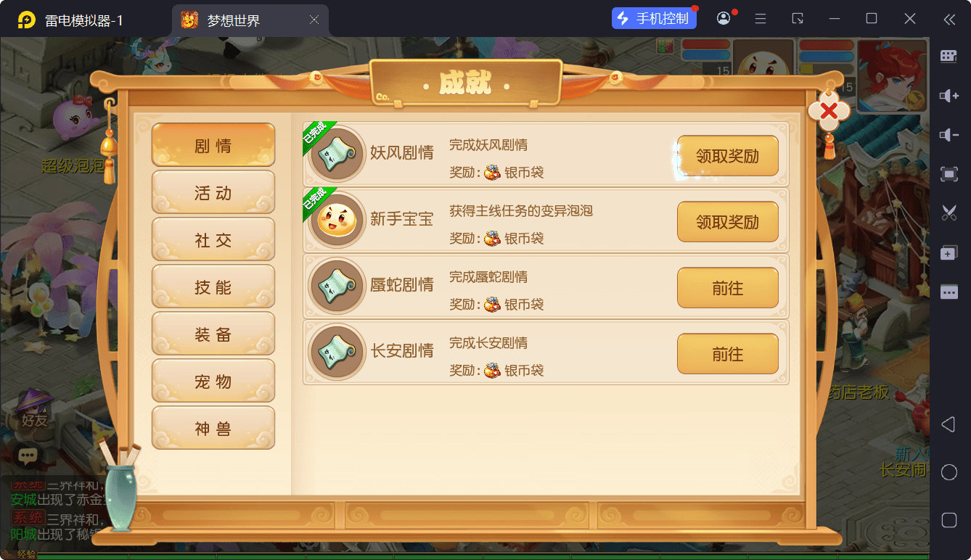Open the keyboard mapping icon
The width and height of the screenshot is (971, 560).
tap(949, 57)
